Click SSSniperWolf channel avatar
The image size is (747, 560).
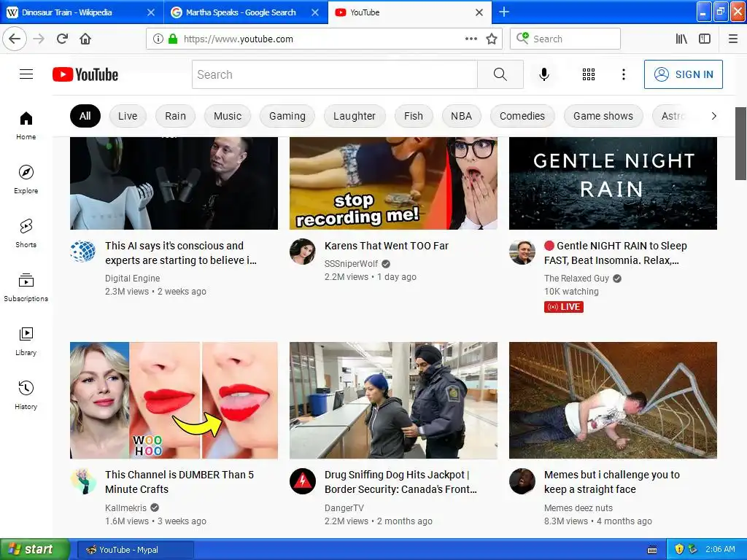click(x=303, y=252)
